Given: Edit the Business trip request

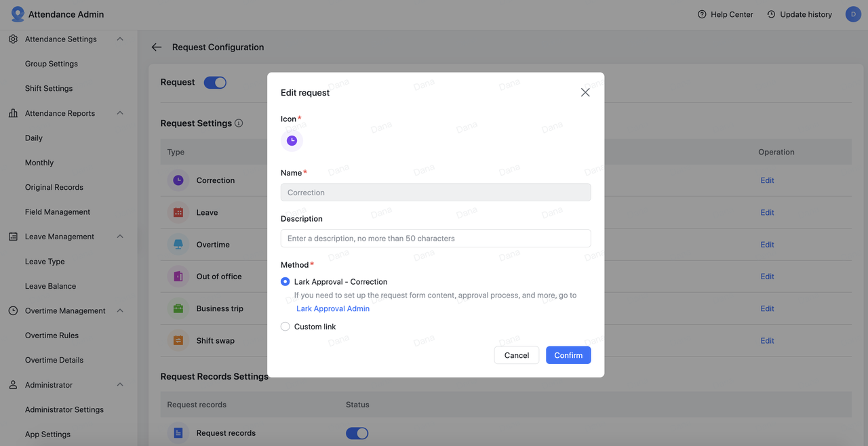Looking at the screenshot, I should pos(767,308).
